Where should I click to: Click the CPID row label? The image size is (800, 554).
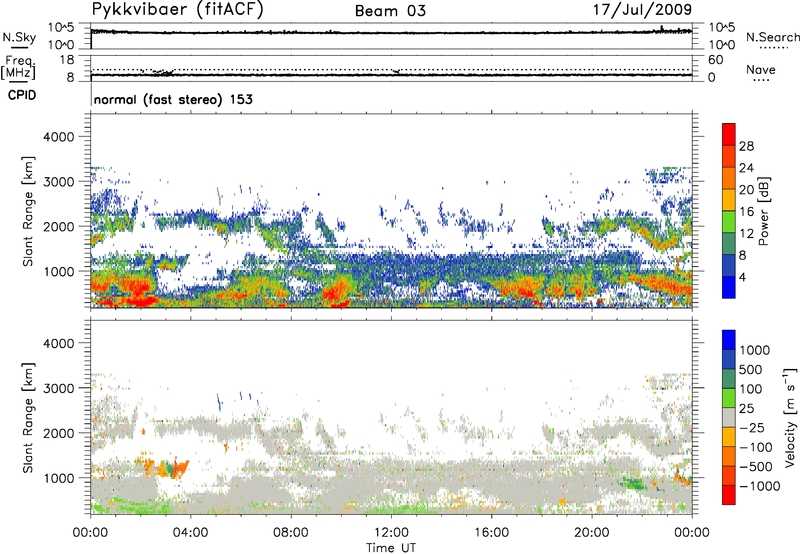pyautogui.click(x=22, y=95)
